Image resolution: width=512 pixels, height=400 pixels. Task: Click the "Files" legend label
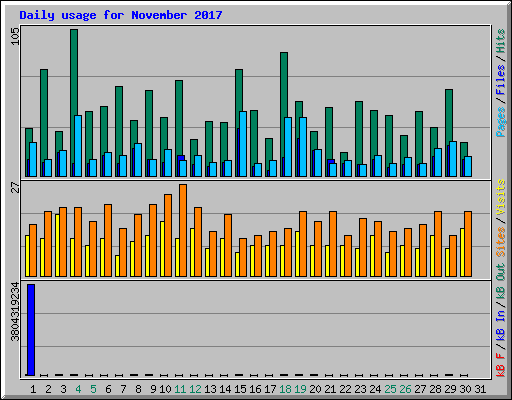tap(501, 80)
